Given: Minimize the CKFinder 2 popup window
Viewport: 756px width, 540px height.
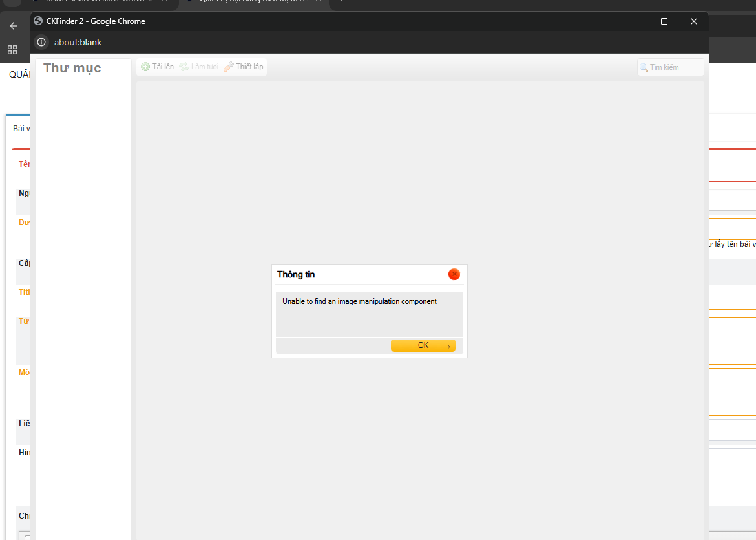Looking at the screenshot, I should pos(634,21).
